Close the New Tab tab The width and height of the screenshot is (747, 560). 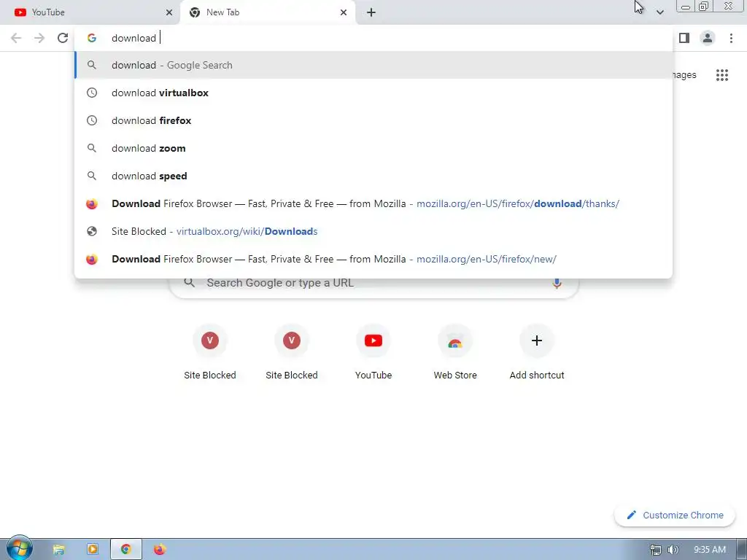click(x=344, y=12)
